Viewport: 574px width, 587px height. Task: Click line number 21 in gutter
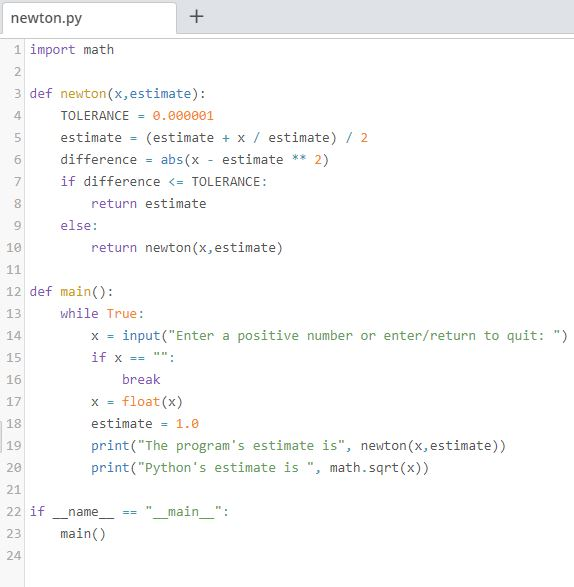click(14, 490)
